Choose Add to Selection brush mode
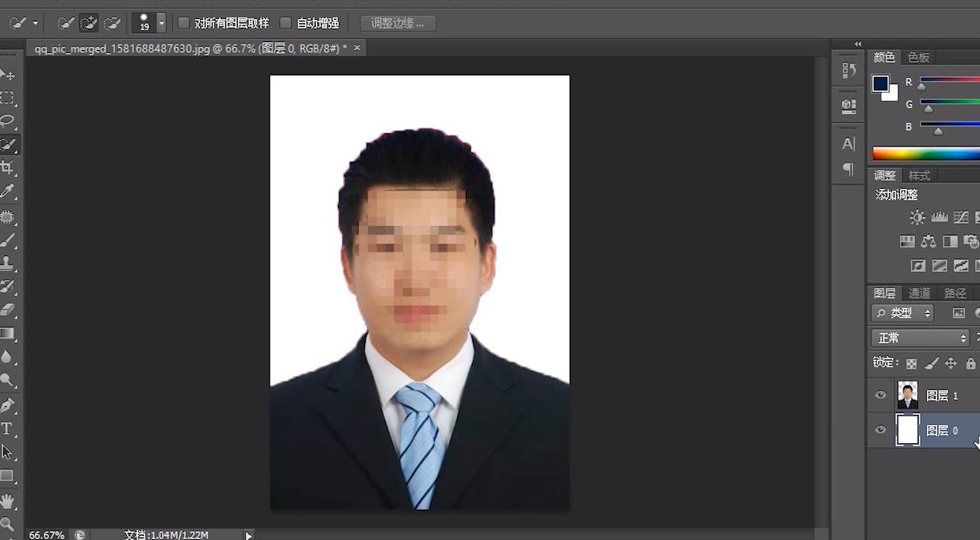 coord(89,23)
